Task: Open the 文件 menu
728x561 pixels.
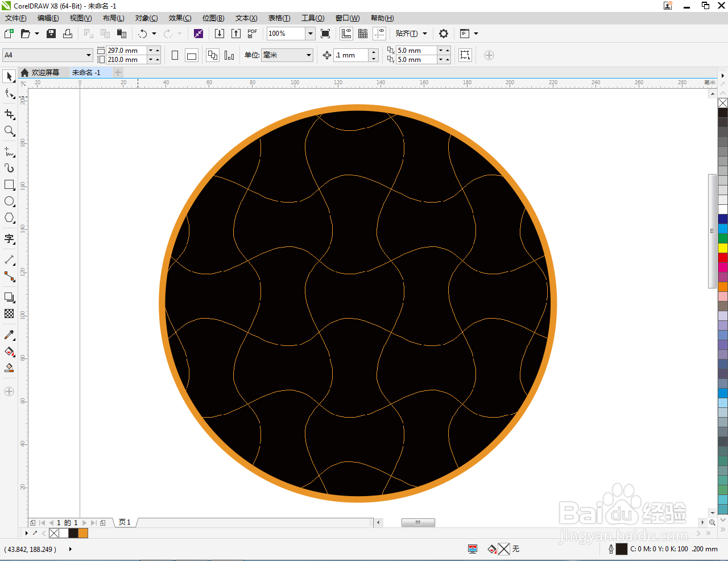Action: pyautogui.click(x=16, y=18)
